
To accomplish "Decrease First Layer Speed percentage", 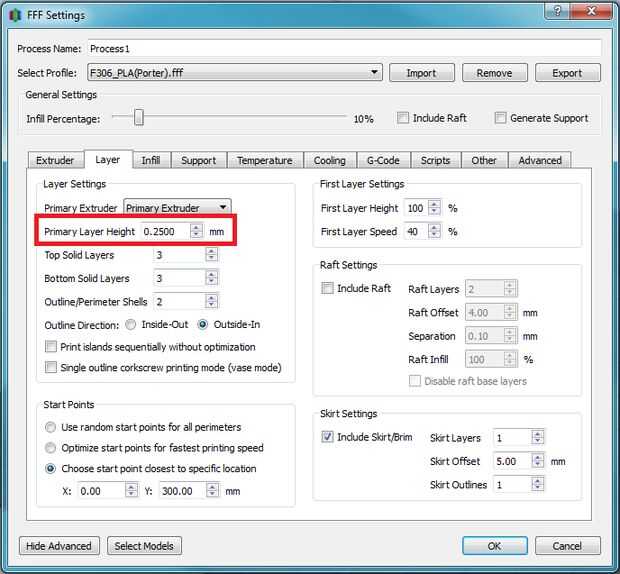I will point(435,235).
